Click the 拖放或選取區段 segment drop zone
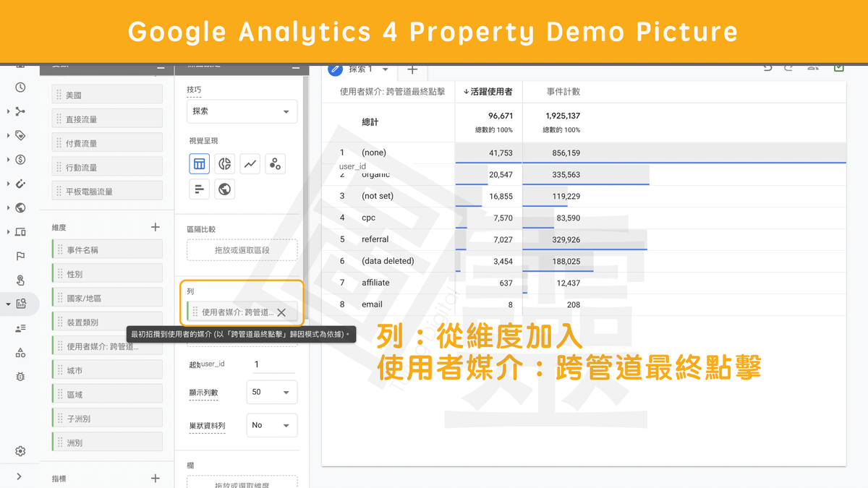Screen dimensions: 868x488 click(242, 250)
